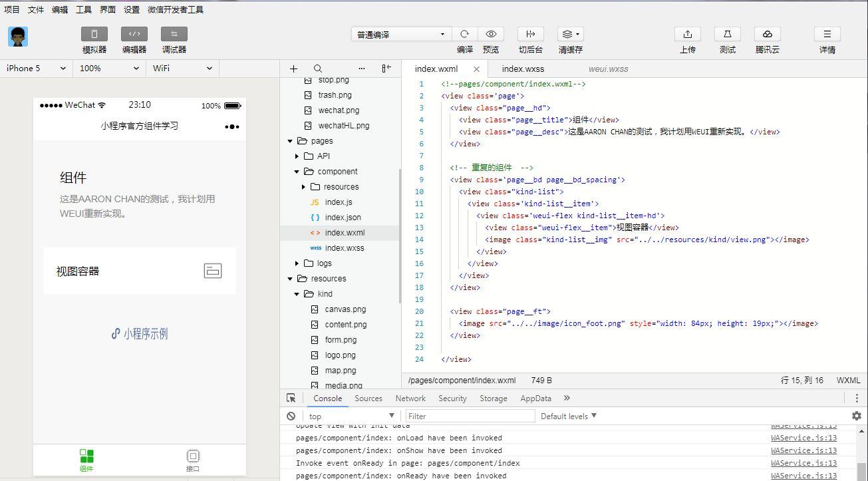Open console settings gear icon
868x481 pixels.
point(857,416)
